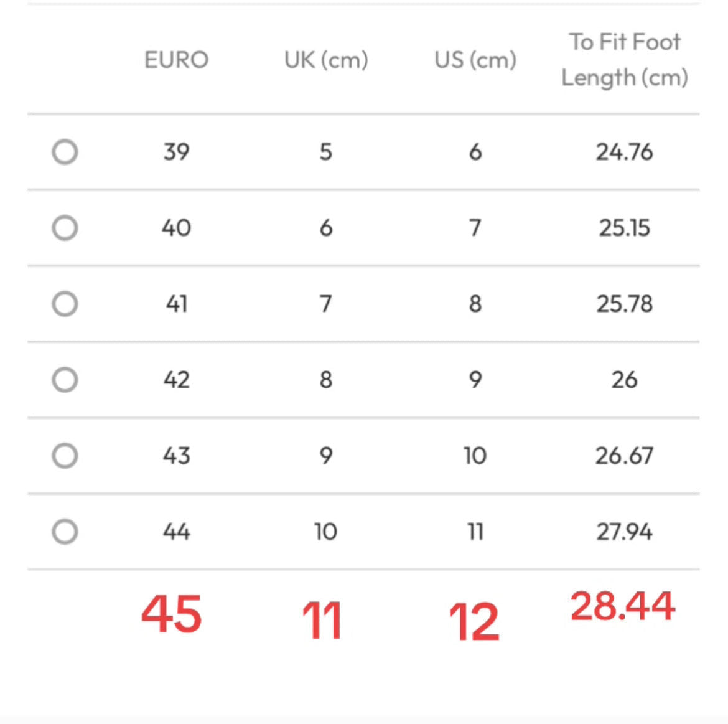728x724 pixels.
Task: Click the 25.15 foot length cell
Action: [x=625, y=228]
